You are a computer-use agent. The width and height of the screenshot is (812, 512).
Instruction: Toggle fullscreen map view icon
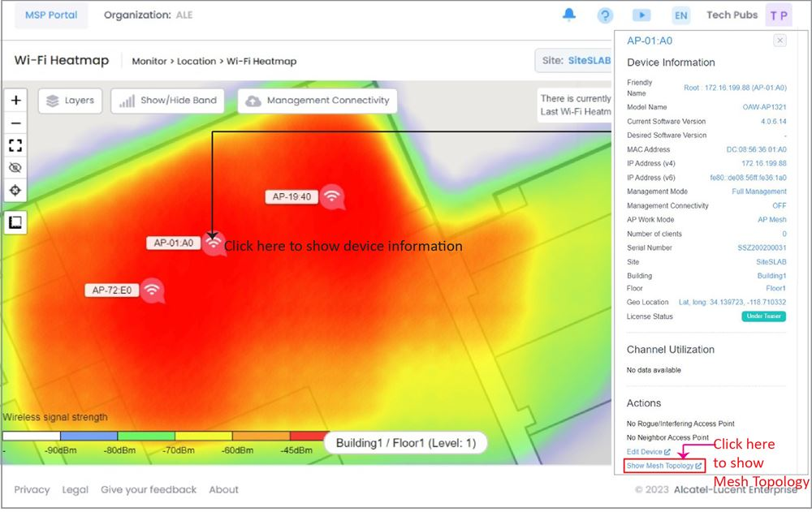point(15,145)
